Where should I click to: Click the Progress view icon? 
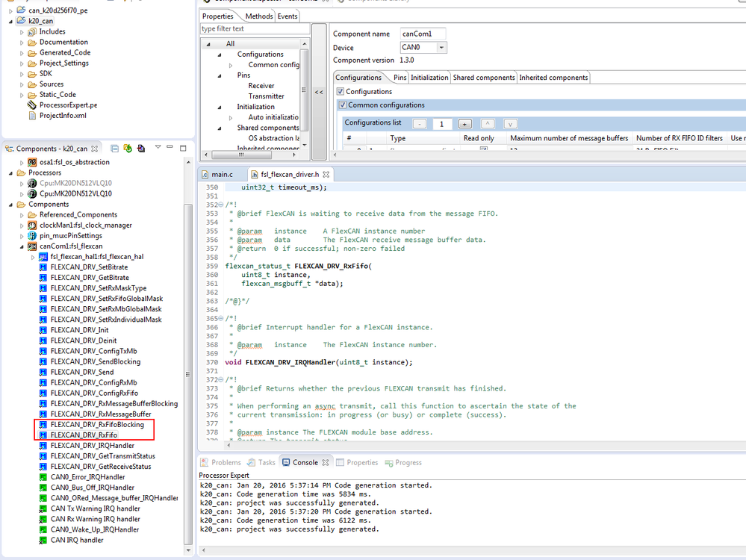pyautogui.click(x=389, y=463)
